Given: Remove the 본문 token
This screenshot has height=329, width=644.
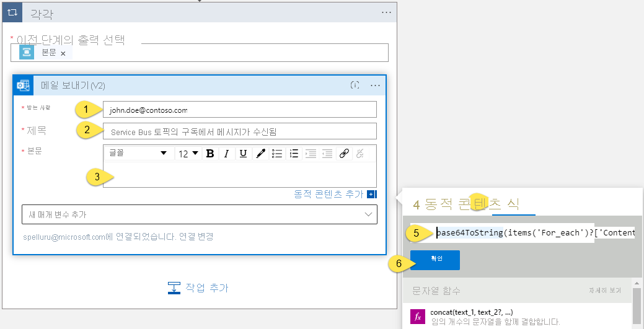Looking at the screenshot, I should pos(63,54).
